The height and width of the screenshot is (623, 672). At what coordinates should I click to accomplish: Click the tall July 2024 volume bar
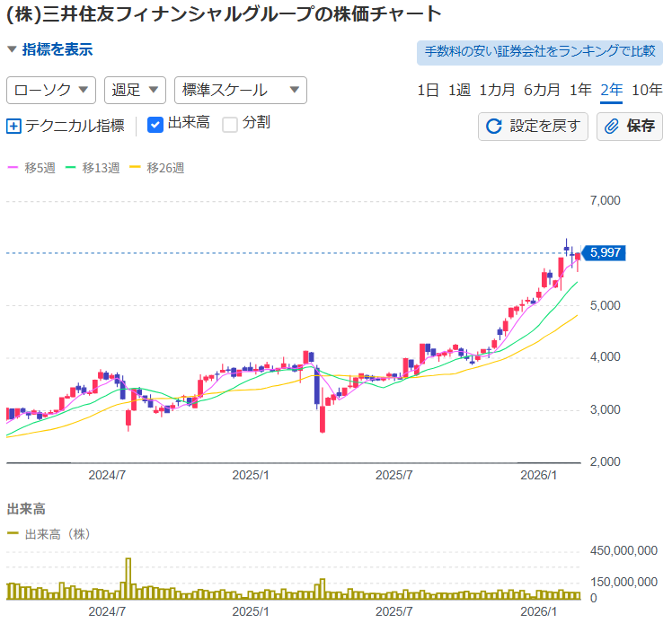[x=128, y=578]
